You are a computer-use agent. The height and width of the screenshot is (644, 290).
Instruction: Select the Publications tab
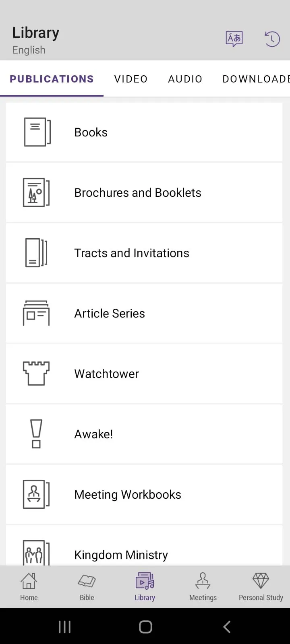(x=52, y=79)
